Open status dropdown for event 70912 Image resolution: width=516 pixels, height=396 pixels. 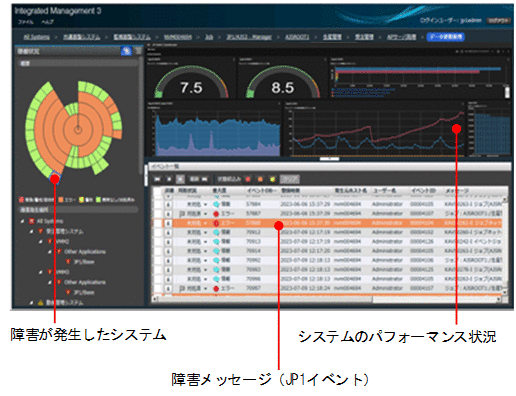tap(206, 232)
